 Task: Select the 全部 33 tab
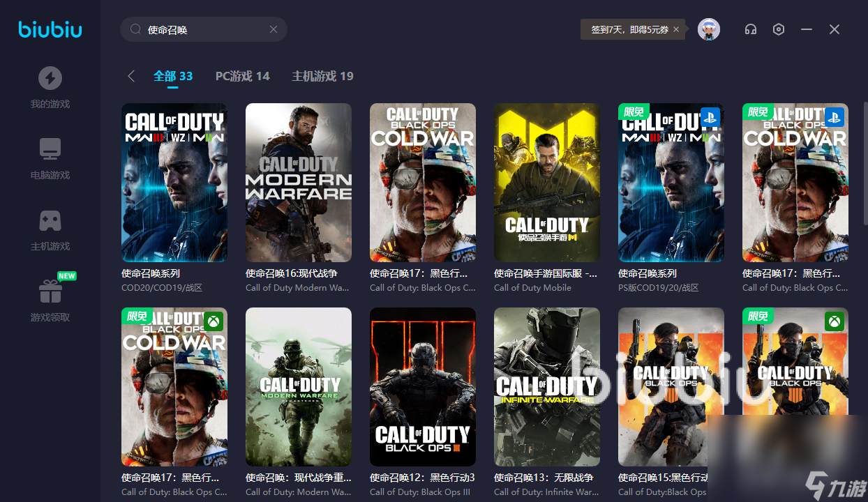pyautogui.click(x=173, y=76)
